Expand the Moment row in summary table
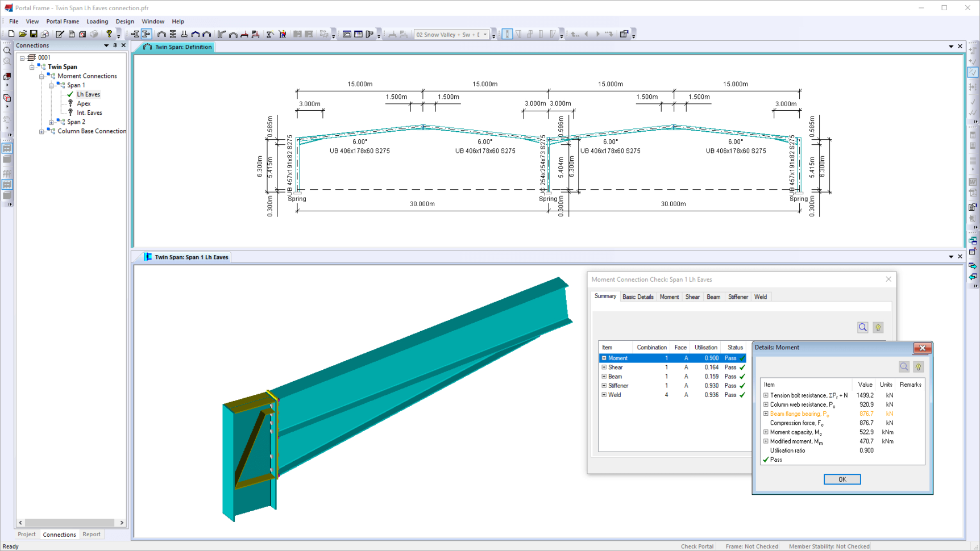 pyautogui.click(x=604, y=358)
